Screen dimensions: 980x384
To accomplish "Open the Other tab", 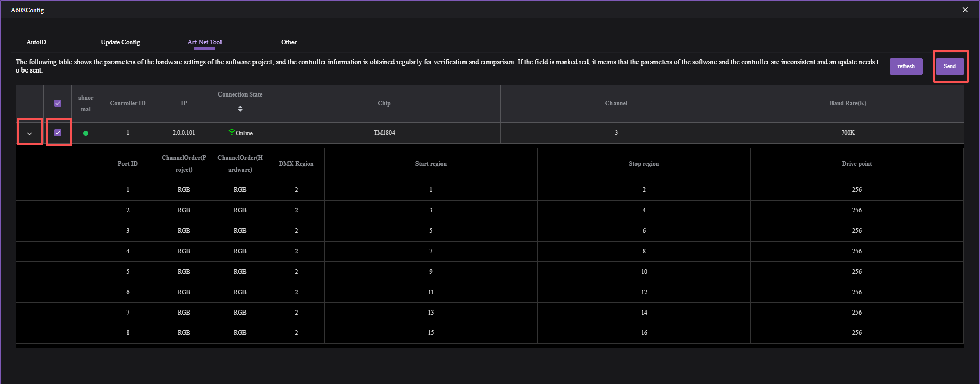I will (289, 42).
